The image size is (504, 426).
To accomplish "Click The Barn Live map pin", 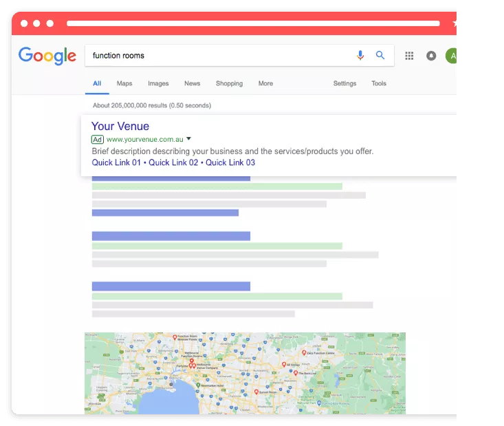I will [x=296, y=373].
